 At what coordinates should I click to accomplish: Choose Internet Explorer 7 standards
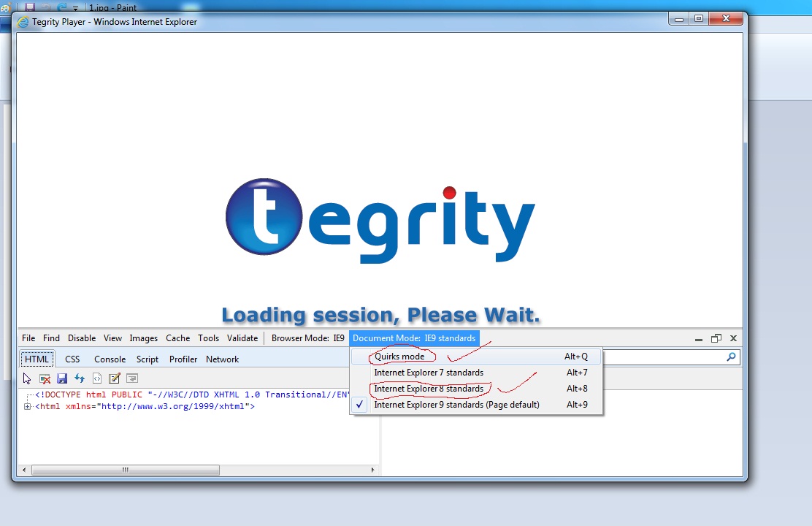(x=476, y=373)
